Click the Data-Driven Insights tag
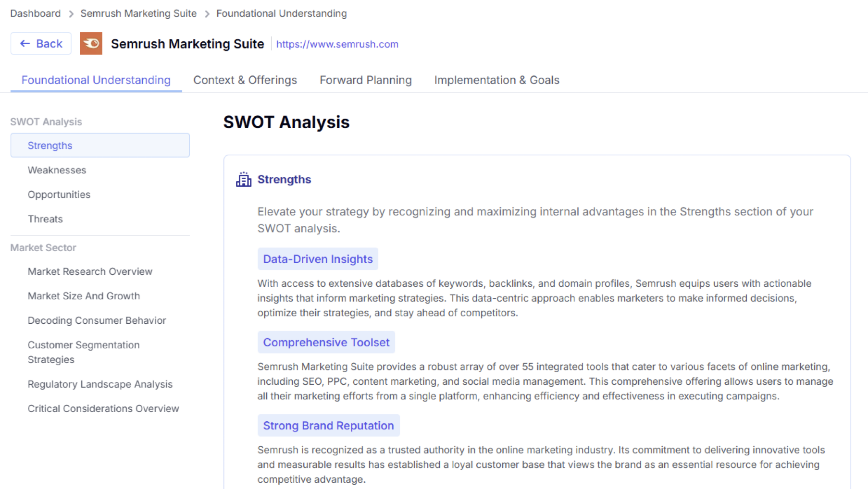 click(x=317, y=259)
